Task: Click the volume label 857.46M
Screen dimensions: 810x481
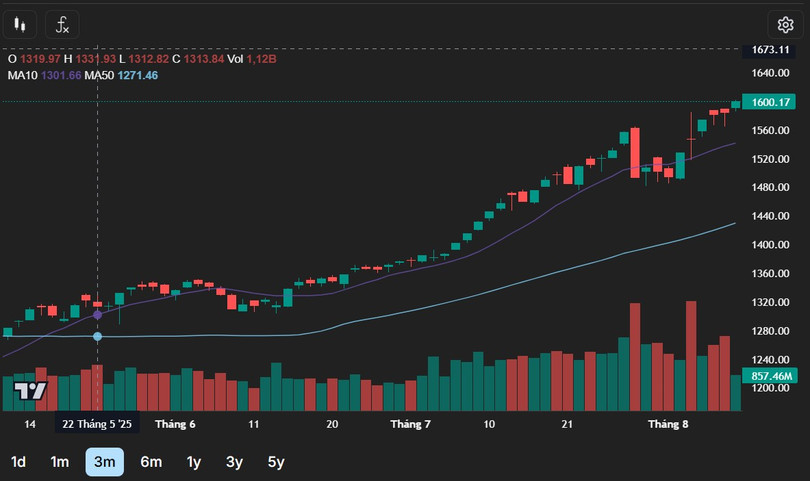Action: [x=771, y=375]
